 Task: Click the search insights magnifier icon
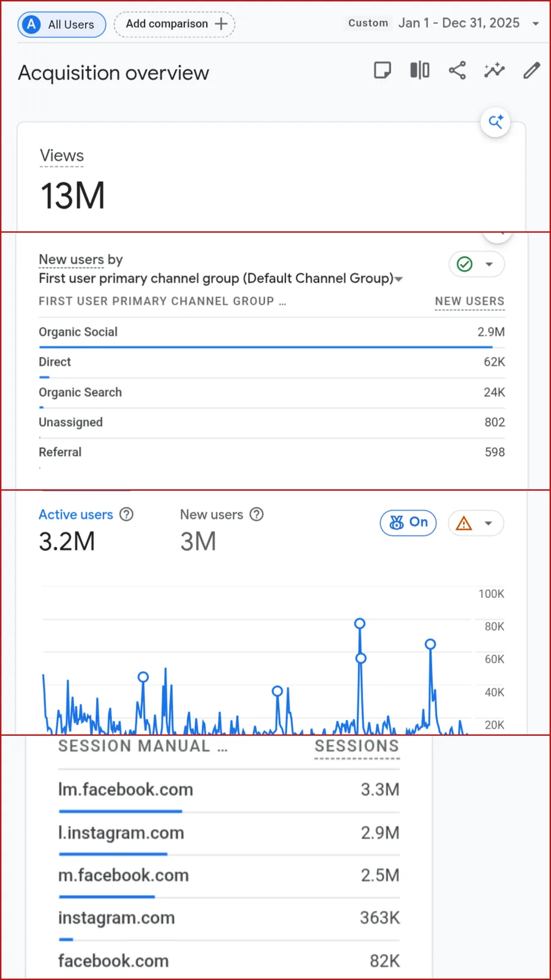click(496, 122)
